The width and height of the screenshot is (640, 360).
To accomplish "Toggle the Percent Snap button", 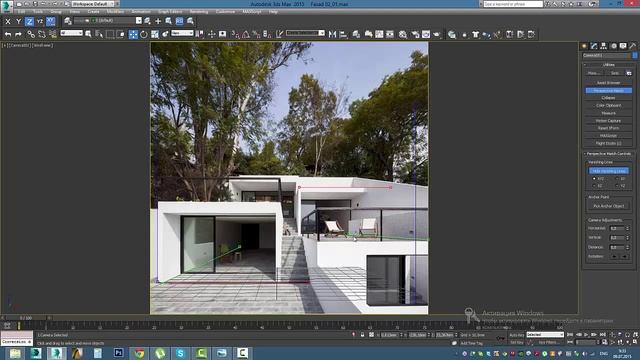I will click(256, 35).
